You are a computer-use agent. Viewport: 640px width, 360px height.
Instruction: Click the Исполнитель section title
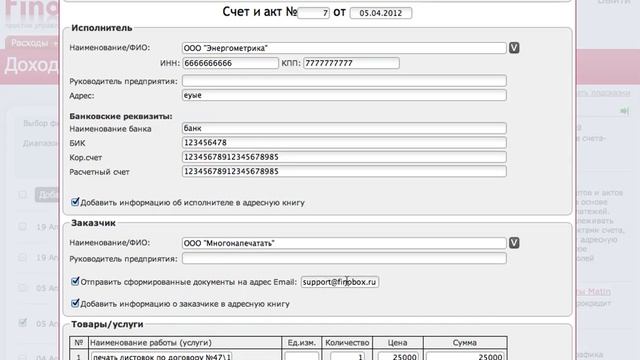(102, 28)
